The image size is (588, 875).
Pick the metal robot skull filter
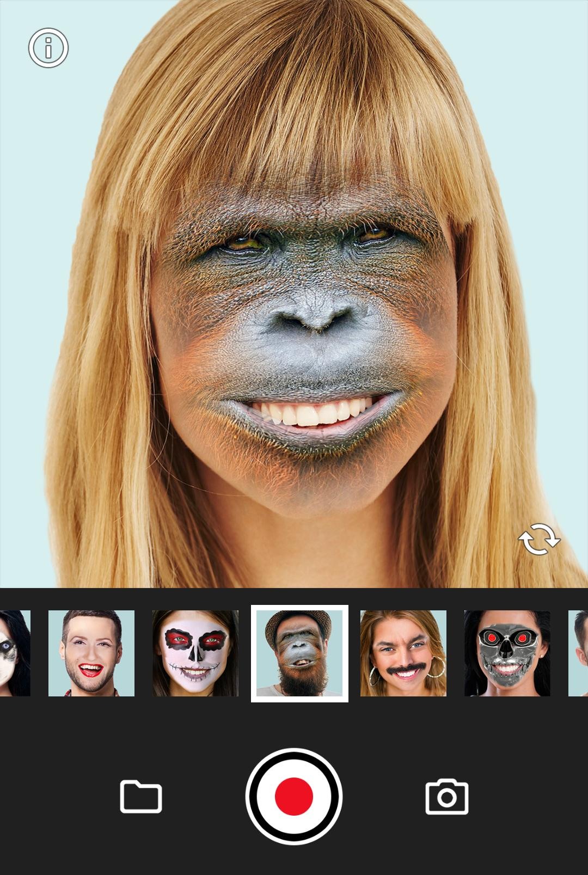point(507,653)
